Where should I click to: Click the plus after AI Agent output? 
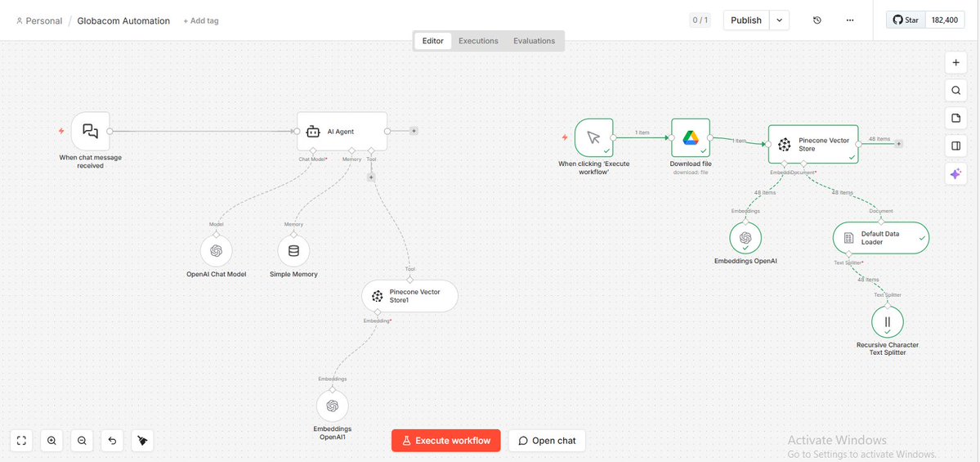pyautogui.click(x=413, y=131)
